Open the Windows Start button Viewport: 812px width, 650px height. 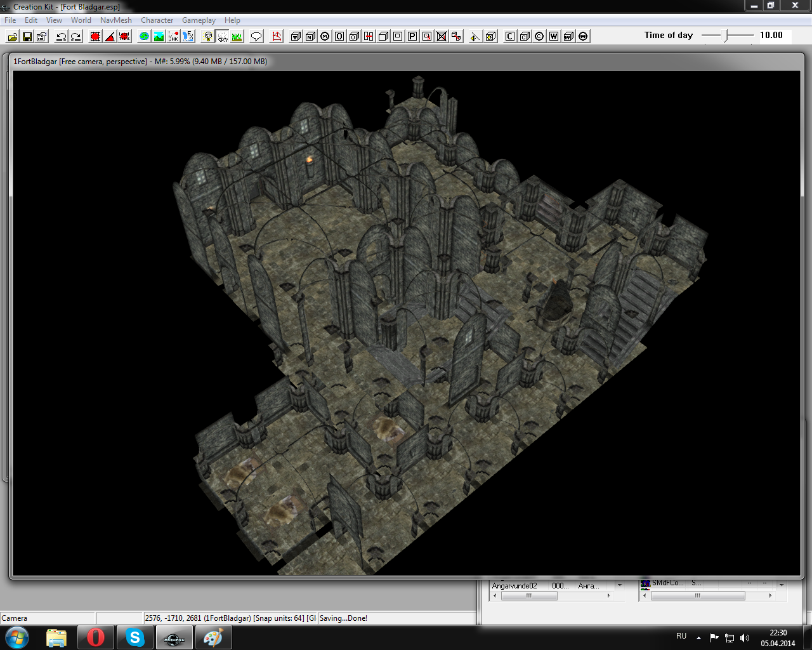tap(16, 638)
